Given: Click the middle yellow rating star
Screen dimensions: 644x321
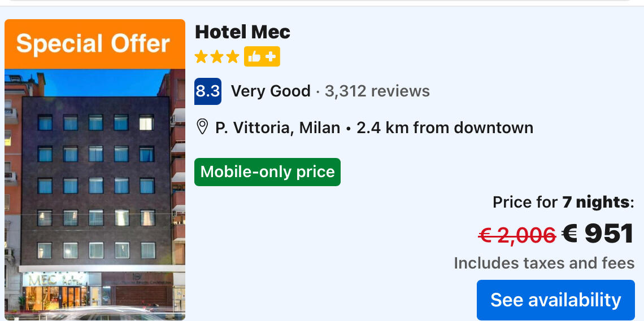Looking at the screenshot, I should [217, 57].
